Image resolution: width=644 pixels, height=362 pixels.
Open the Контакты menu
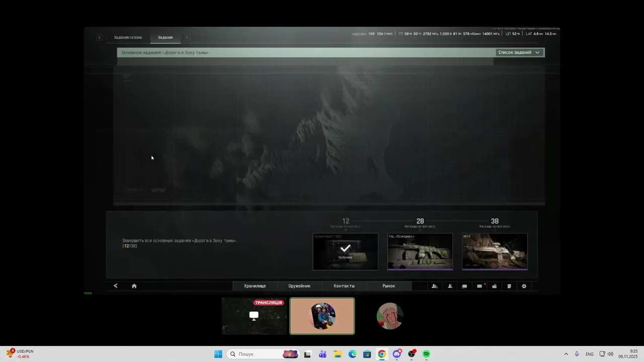click(344, 286)
